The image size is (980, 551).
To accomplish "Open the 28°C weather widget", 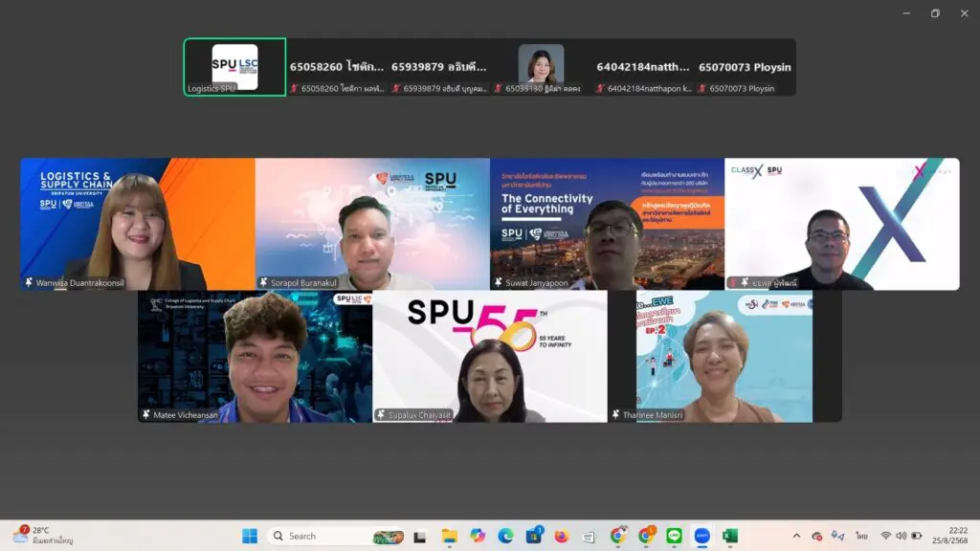I will point(42,536).
